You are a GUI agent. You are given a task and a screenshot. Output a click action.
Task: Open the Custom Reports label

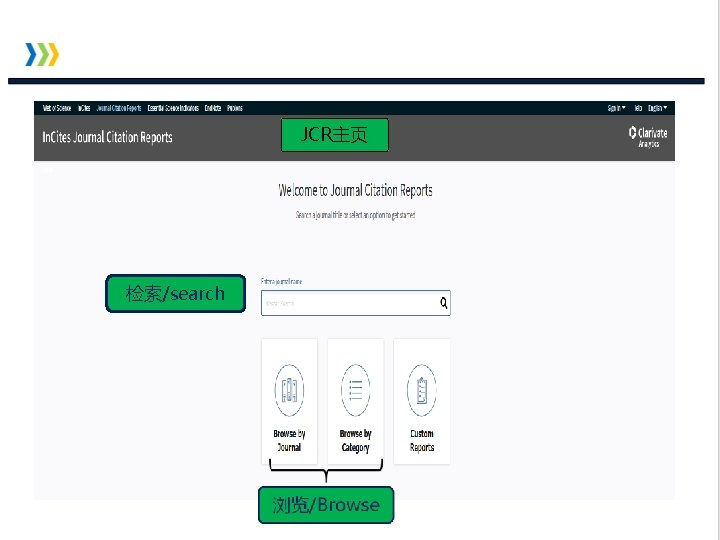[422, 440]
